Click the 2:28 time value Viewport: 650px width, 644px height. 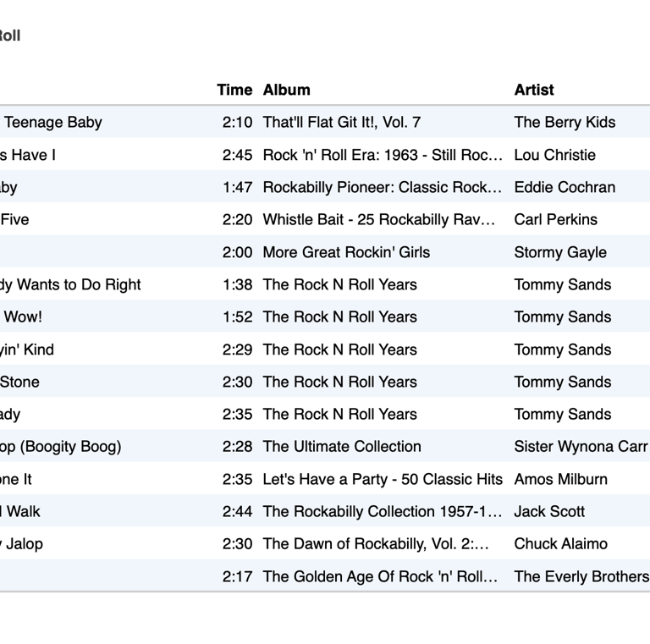[237, 447]
